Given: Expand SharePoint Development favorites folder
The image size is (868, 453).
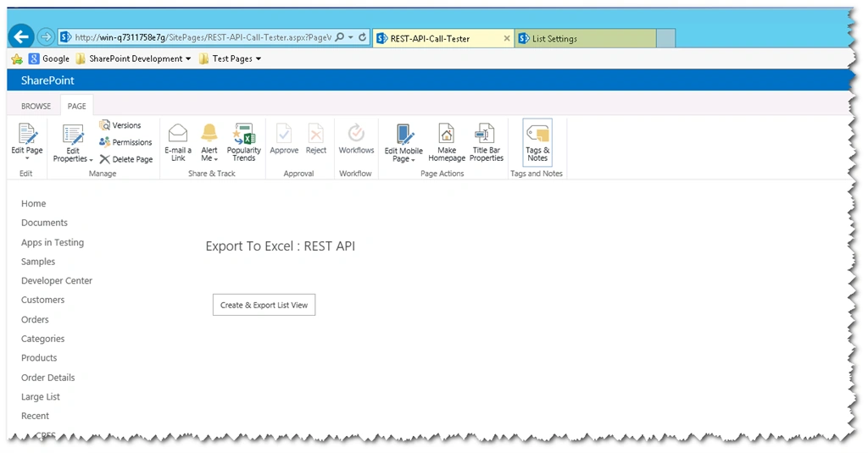Looking at the screenshot, I should [134, 58].
